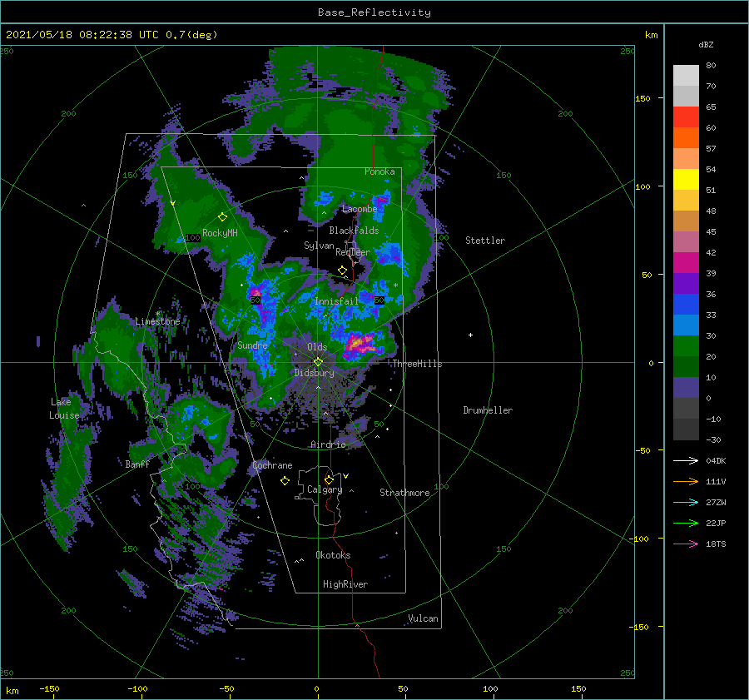The width and height of the screenshot is (749, 700).
Task: Click the 04DK legend text
Action: pos(716,460)
